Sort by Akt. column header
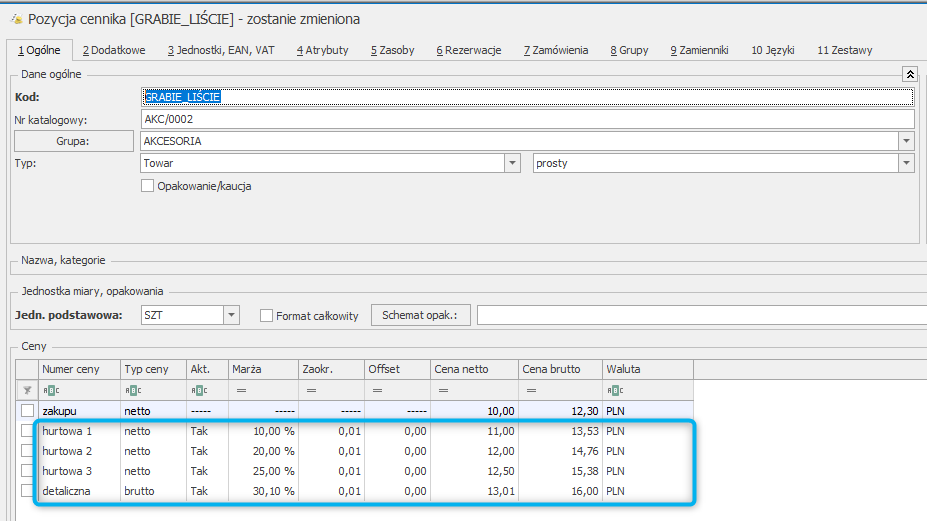The height and width of the screenshot is (521, 927). [x=207, y=369]
